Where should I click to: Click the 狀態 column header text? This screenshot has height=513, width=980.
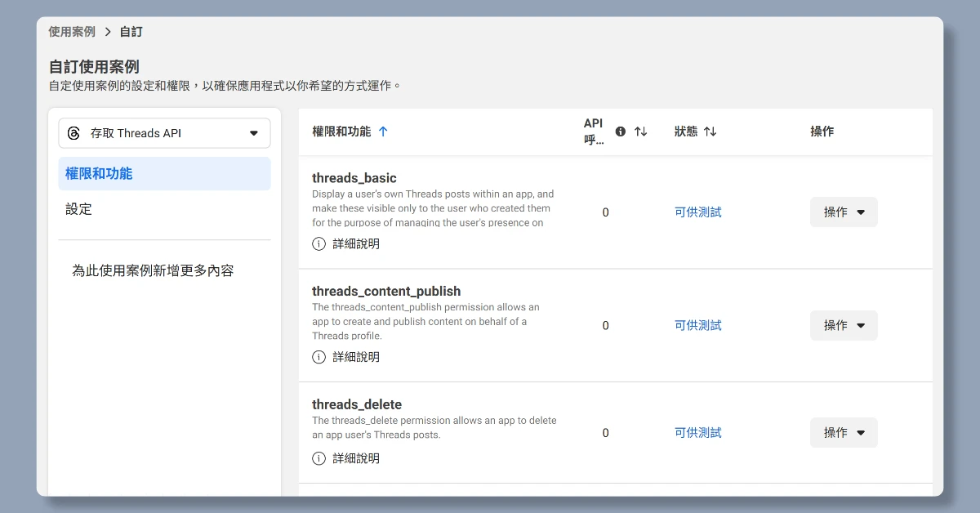(x=686, y=132)
